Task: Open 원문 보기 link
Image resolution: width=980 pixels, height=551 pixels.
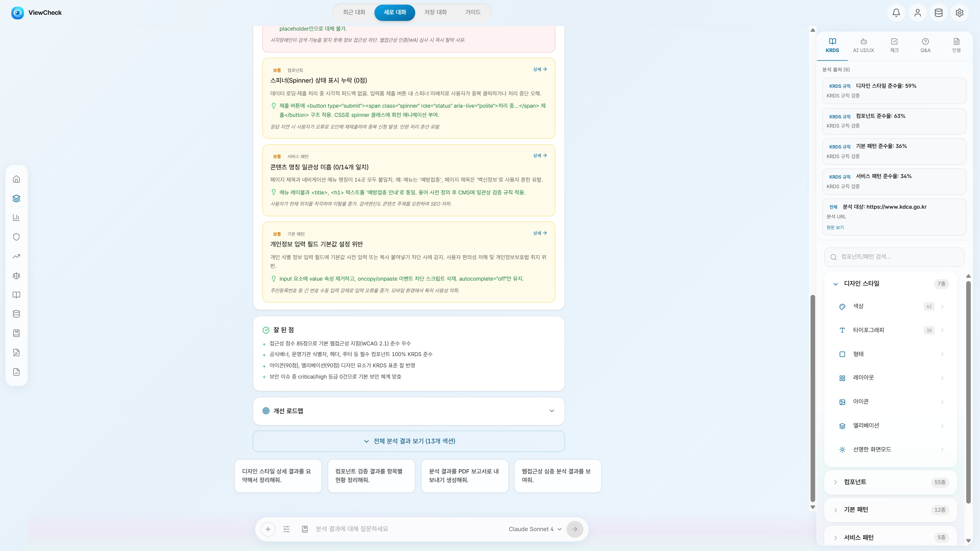Action: click(x=835, y=227)
